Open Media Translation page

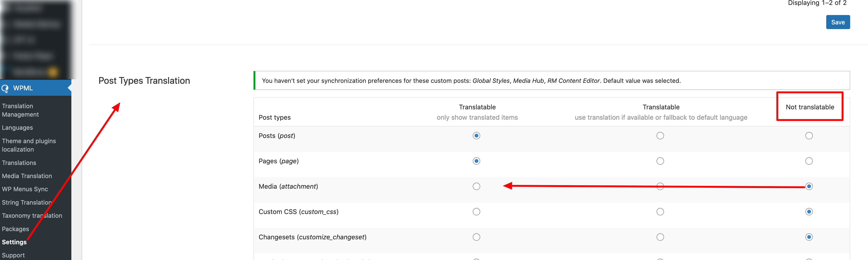pyautogui.click(x=27, y=176)
